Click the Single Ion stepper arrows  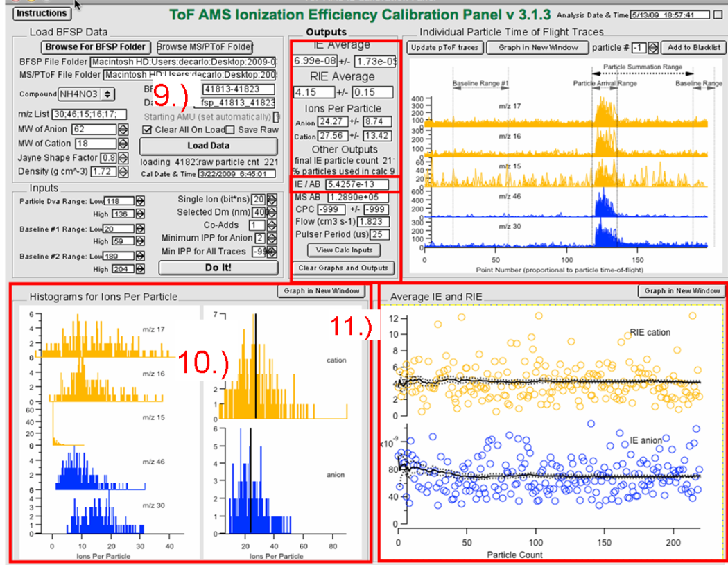tap(271, 200)
